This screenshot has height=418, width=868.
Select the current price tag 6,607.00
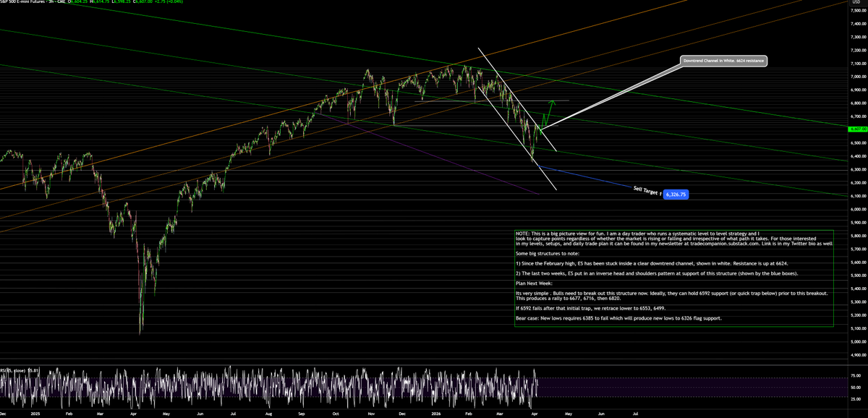[x=858, y=128]
